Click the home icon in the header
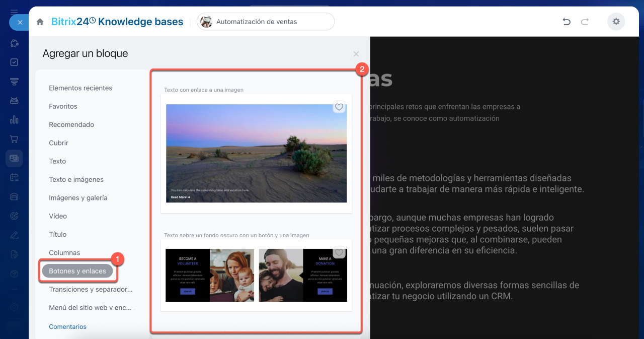The image size is (644, 339). [40, 22]
